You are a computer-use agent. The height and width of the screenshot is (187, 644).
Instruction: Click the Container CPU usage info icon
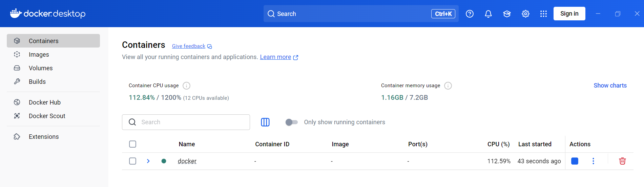tap(186, 86)
